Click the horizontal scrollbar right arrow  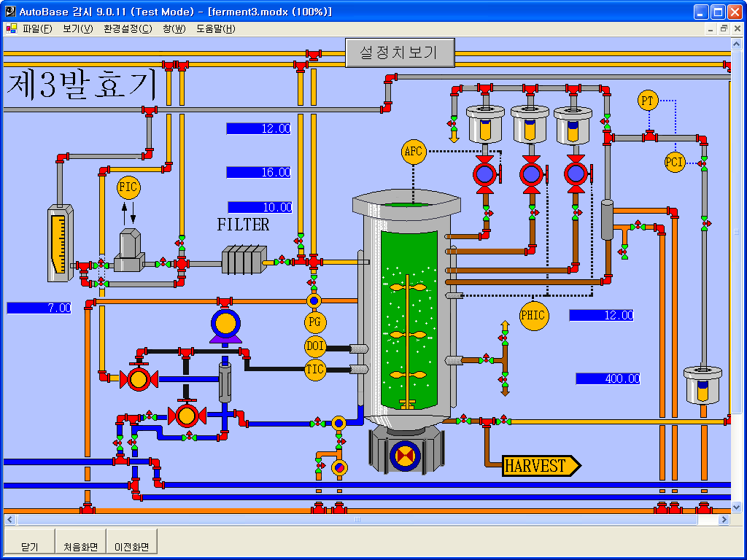click(724, 520)
